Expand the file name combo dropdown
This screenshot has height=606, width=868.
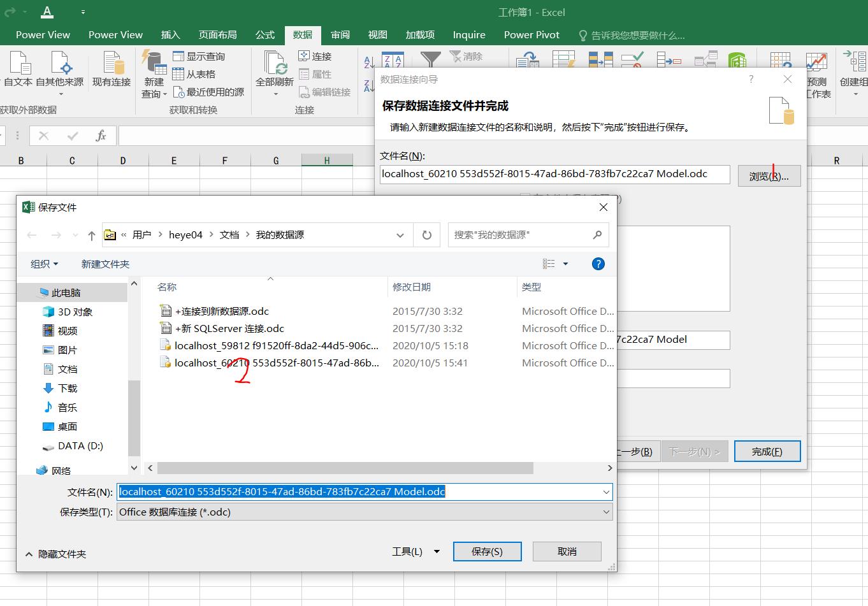[605, 492]
